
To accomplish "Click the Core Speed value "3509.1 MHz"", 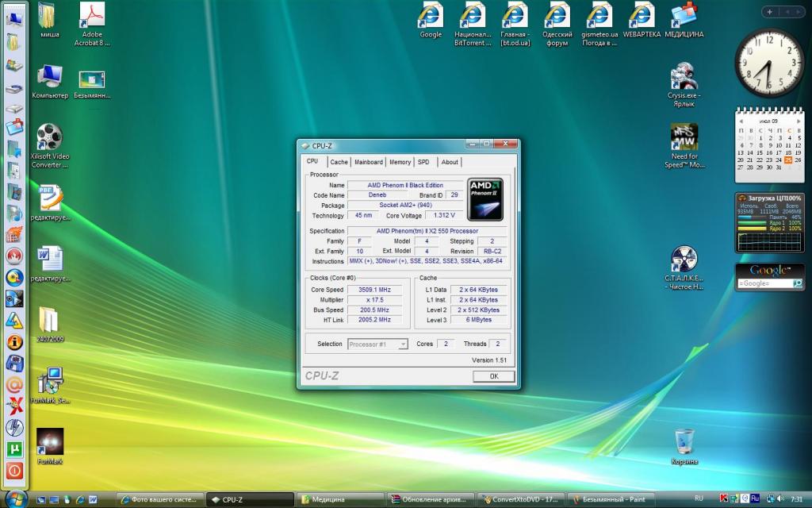I will point(374,290).
